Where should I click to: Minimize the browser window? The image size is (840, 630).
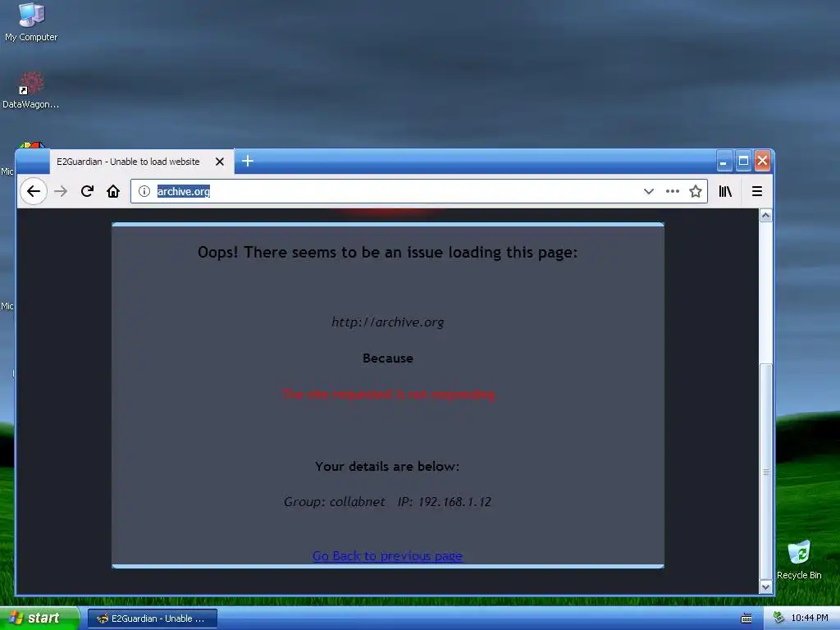tap(724, 161)
